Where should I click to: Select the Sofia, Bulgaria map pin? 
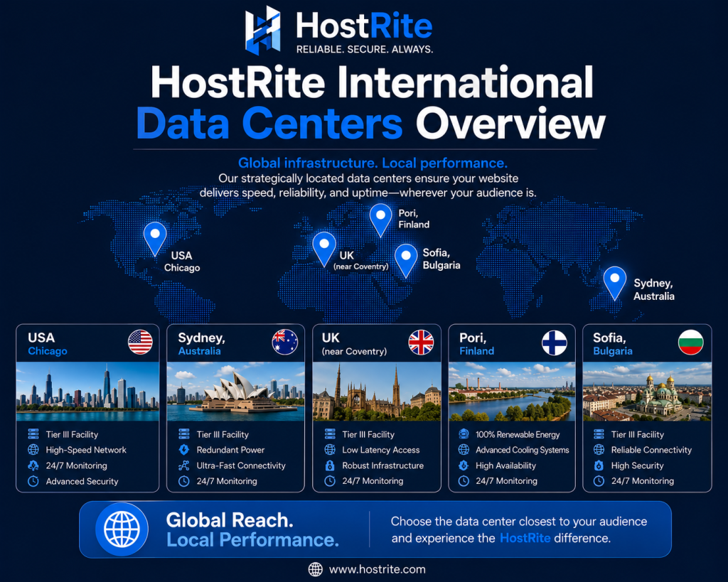[x=406, y=261]
